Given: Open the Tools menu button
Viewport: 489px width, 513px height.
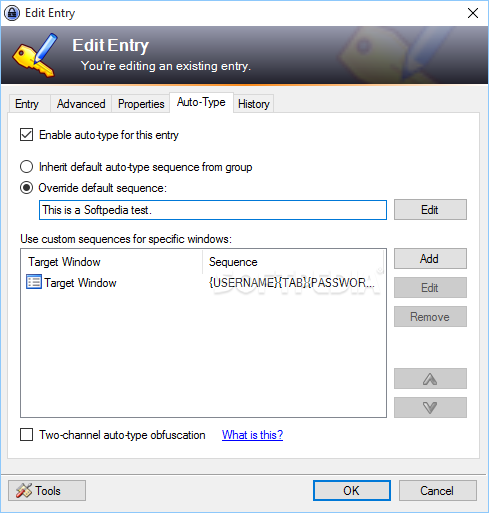Looking at the screenshot, I should pos(47,490).
